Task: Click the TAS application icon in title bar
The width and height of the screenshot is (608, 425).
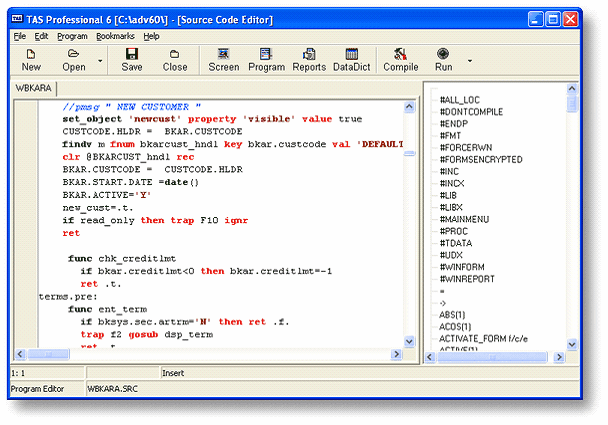Action: pos(17,19)
